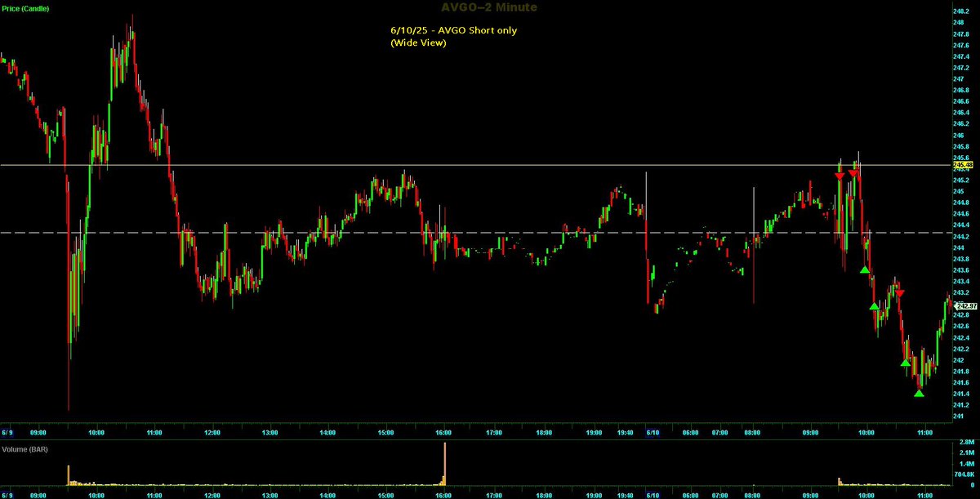The height and width of the screenshot is (499, 980).
Task: Click the 704.8K volume axis label
Action: click(964, 474)
